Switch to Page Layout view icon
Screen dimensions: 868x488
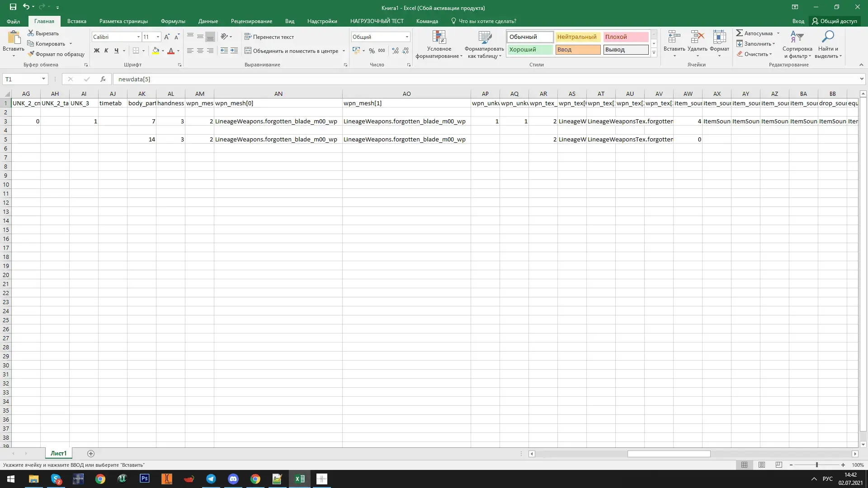(761, 465)
